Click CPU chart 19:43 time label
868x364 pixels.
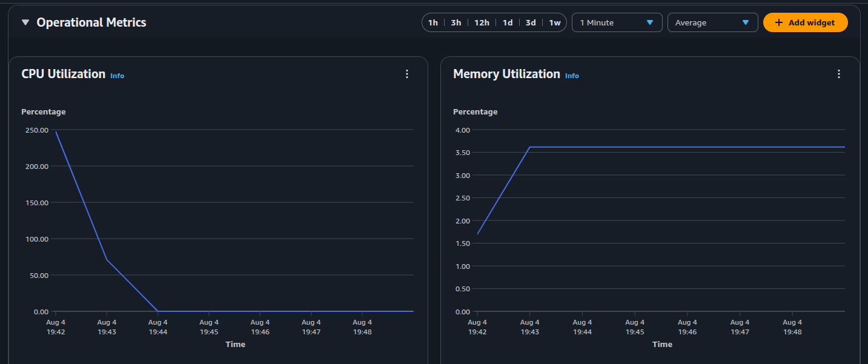(x=107, y=327)
